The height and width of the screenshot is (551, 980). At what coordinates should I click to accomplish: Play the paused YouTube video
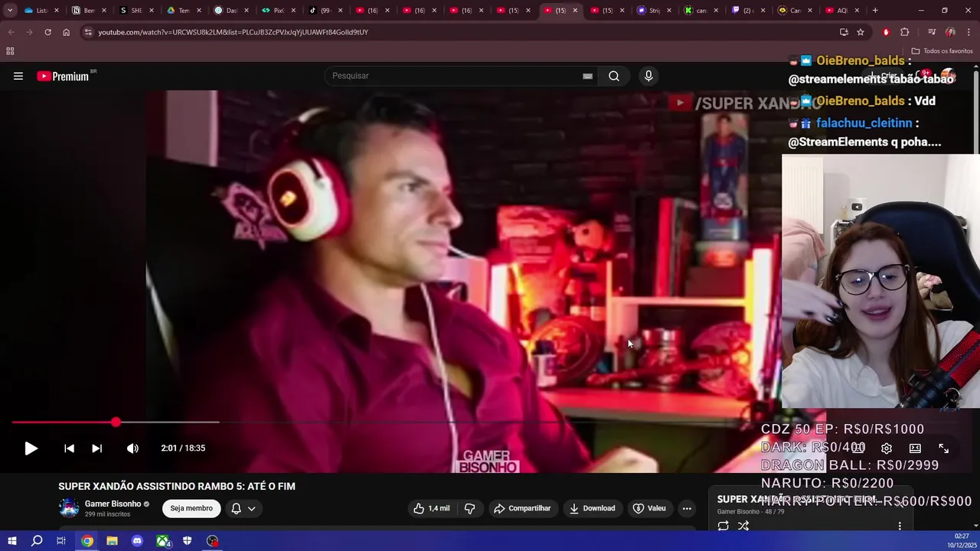pyautogui.click(x=31, y=448)
